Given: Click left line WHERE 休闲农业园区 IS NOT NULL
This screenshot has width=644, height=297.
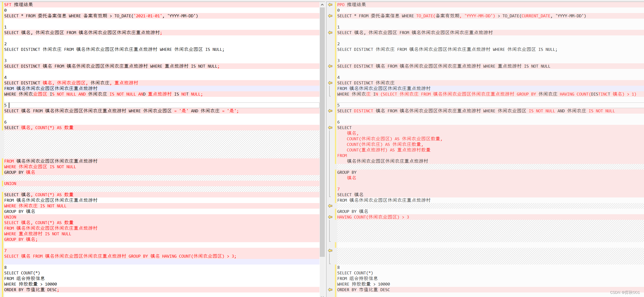Looking at the screenshot, I should point(40,167).
